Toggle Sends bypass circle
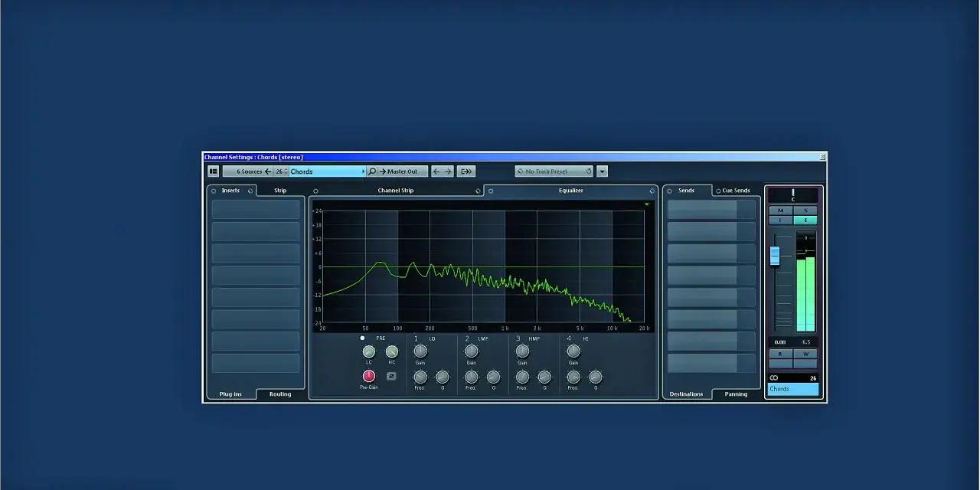This screenshot has width=980, height=490. click(669, 191)
